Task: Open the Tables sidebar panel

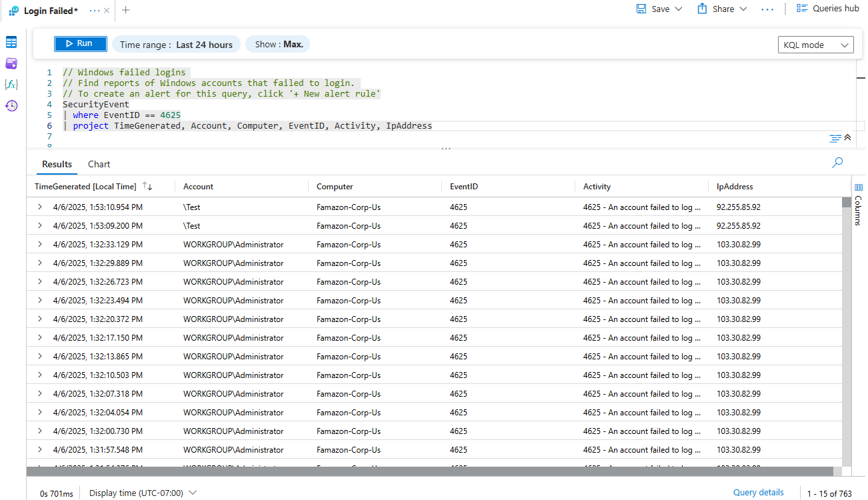Action: click(x=11, y=43)
